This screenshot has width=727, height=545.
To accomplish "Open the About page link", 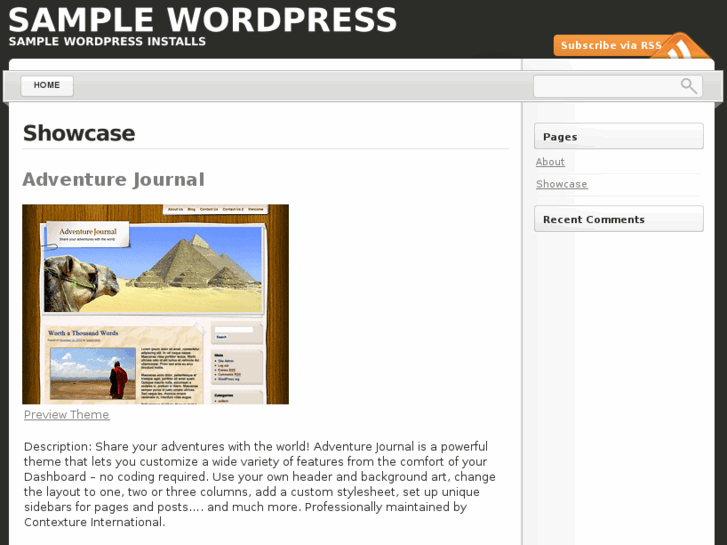I will pyautogui.click(x=550, y=162).
